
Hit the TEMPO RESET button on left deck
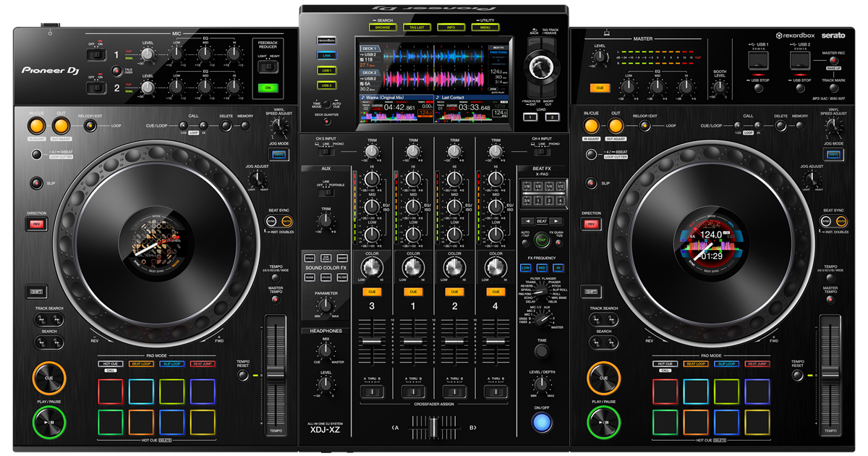[x=242, y=375]
